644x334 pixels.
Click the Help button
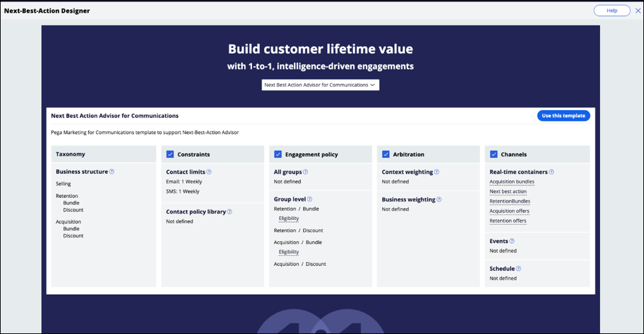(611, 11)
